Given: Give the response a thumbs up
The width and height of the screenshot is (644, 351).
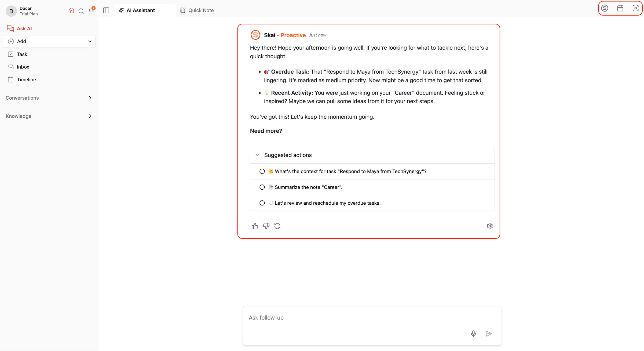Looking at the screenshot, I should pyautogui.click(x=255, y=226).
